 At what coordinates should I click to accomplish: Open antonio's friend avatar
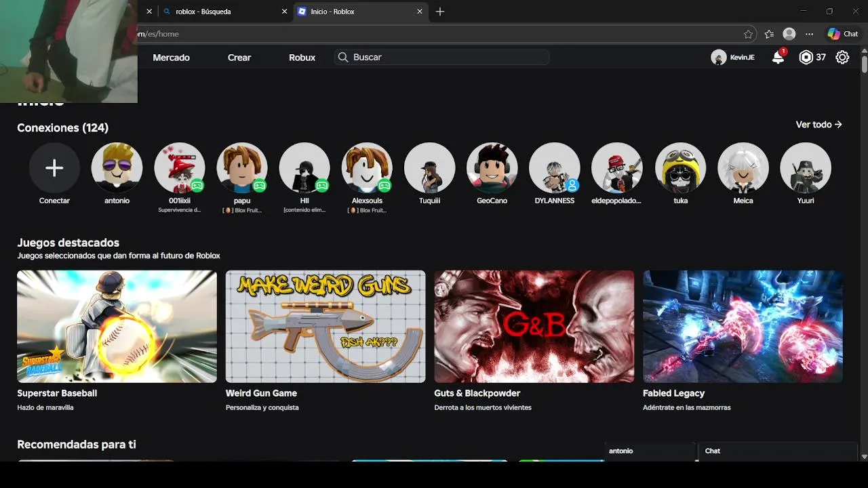coord(117,168)
